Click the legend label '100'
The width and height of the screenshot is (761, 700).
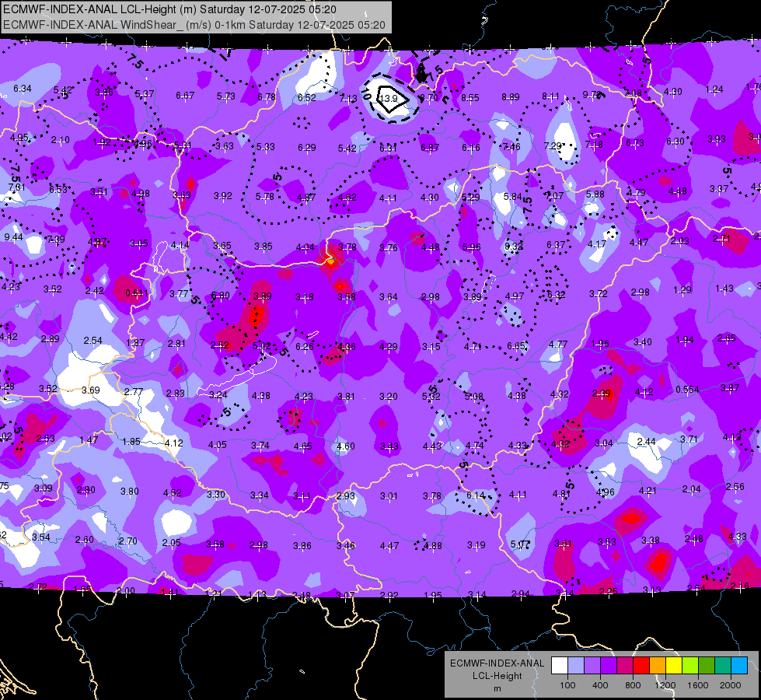pos(567,685)
